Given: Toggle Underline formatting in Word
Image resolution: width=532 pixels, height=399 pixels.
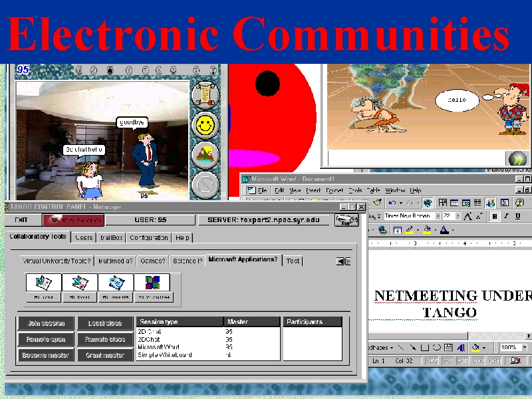Looking at the screenshot, I should pyautogui.click(x=518, y=216).
